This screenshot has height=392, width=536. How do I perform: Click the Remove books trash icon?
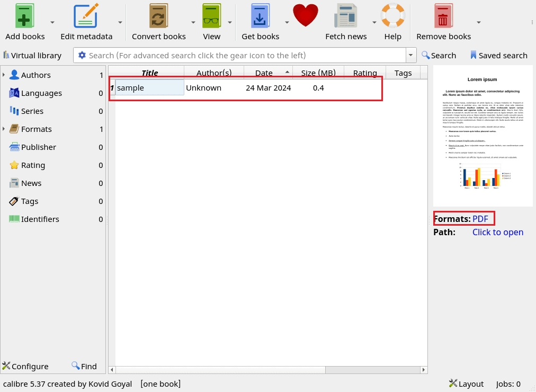(x=443, y=16)
